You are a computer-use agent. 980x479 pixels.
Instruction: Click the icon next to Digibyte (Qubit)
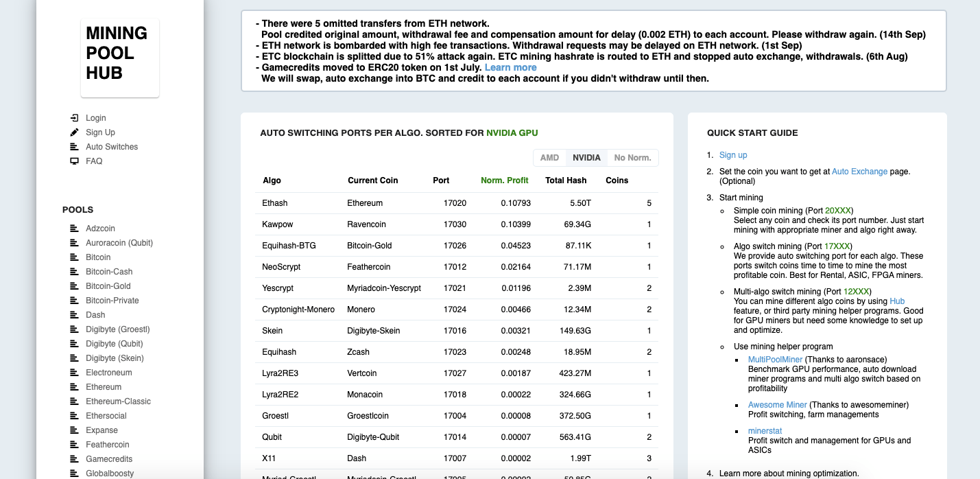tap(75, 344)
